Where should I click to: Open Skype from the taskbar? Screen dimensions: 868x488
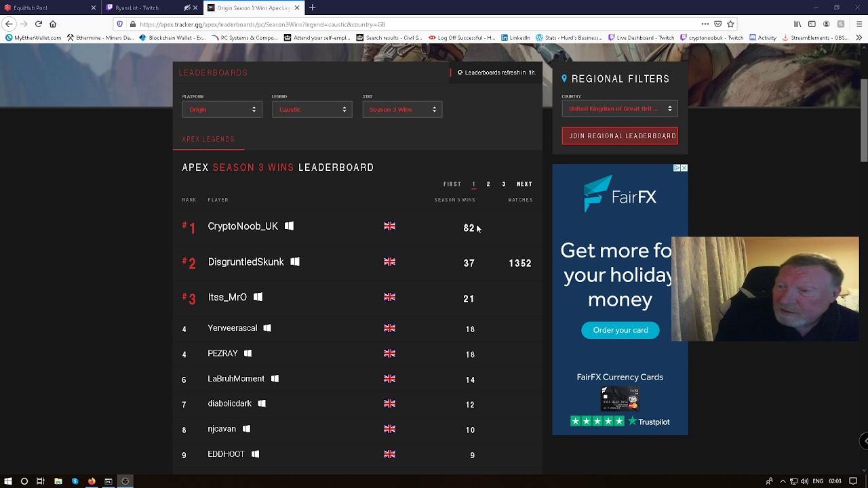click(75, 481)
